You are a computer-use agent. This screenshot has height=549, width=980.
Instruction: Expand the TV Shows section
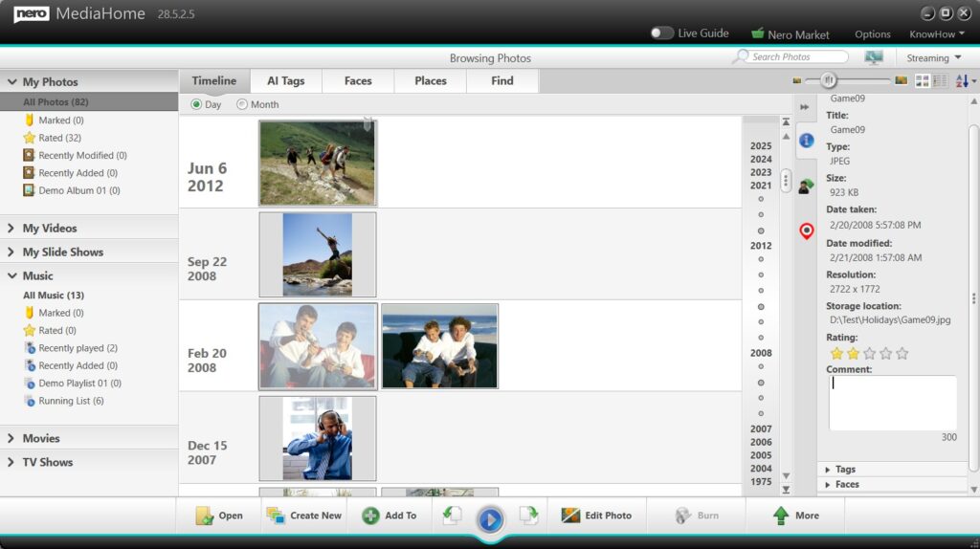pyautogui.click(x=11, y=462)
